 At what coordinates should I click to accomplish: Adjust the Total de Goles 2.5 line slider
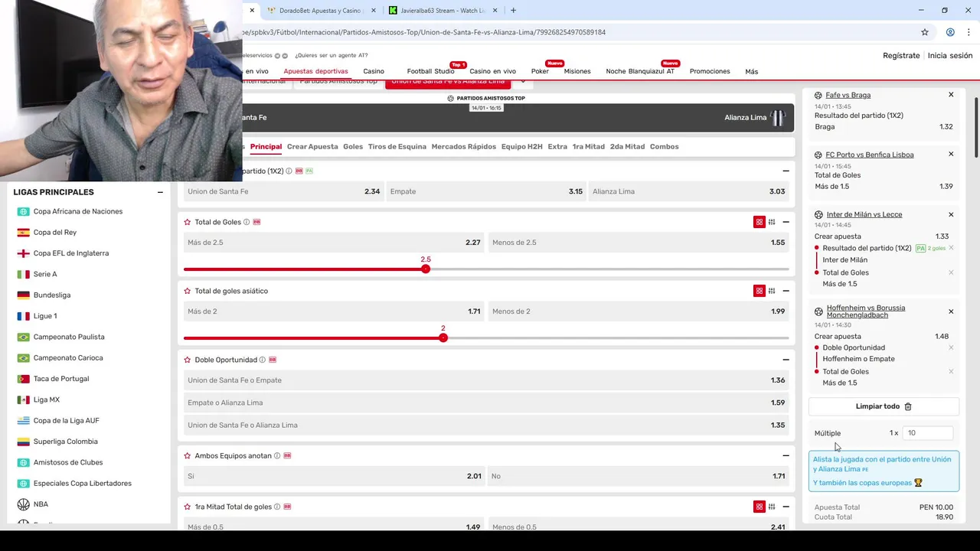(426, 269)
